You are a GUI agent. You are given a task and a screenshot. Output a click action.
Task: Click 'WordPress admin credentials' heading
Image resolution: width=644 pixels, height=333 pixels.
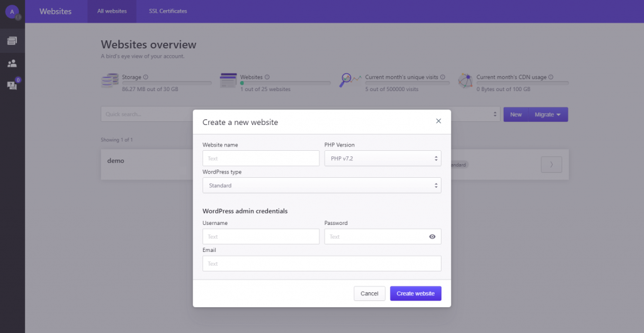tap(245, 211)
